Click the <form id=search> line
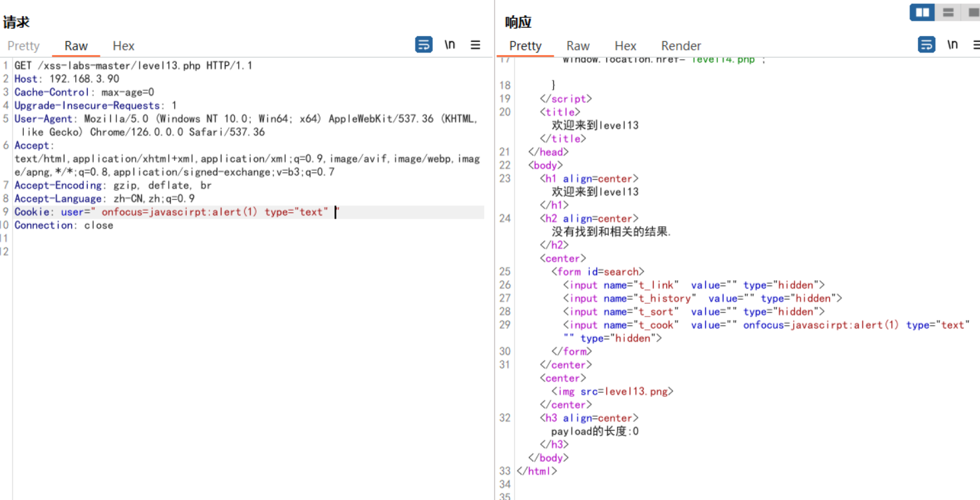This screenshot has height=500, width=980. [x=598, y=272]
